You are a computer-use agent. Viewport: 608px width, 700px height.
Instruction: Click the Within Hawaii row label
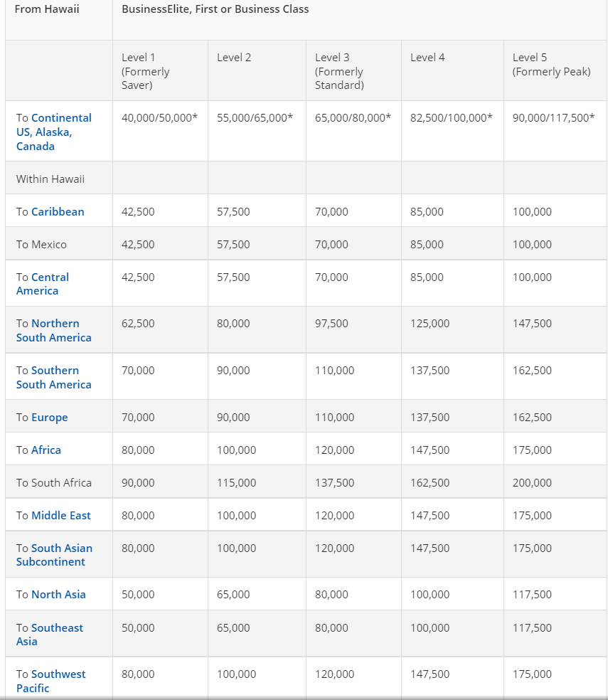click(50, 179)
